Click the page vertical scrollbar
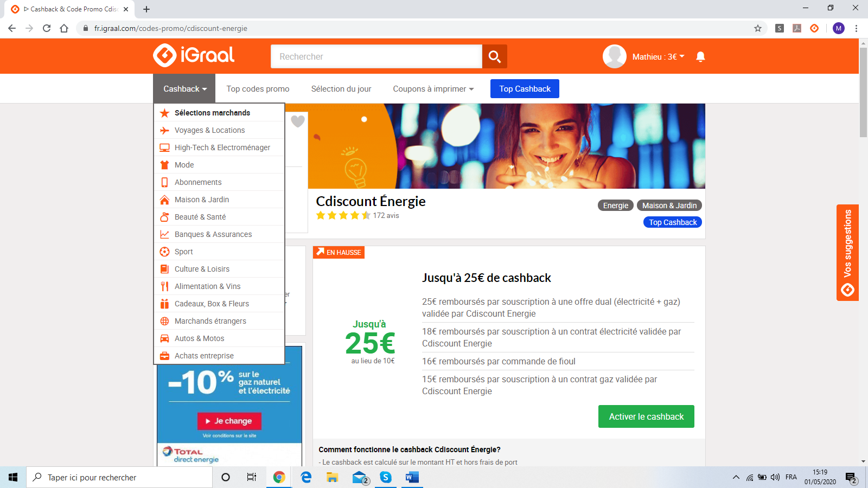The width and height of the screenshot is (868, 488). (863, 92)
